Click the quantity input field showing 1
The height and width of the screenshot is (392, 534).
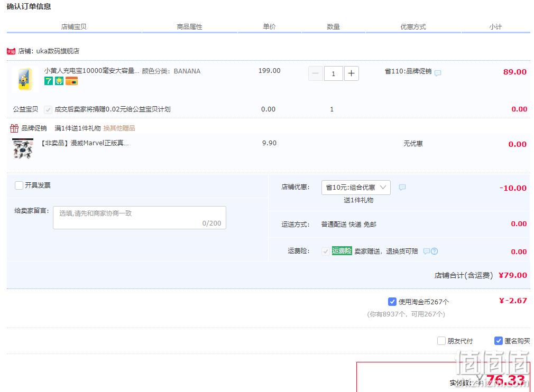click(333, 73)
